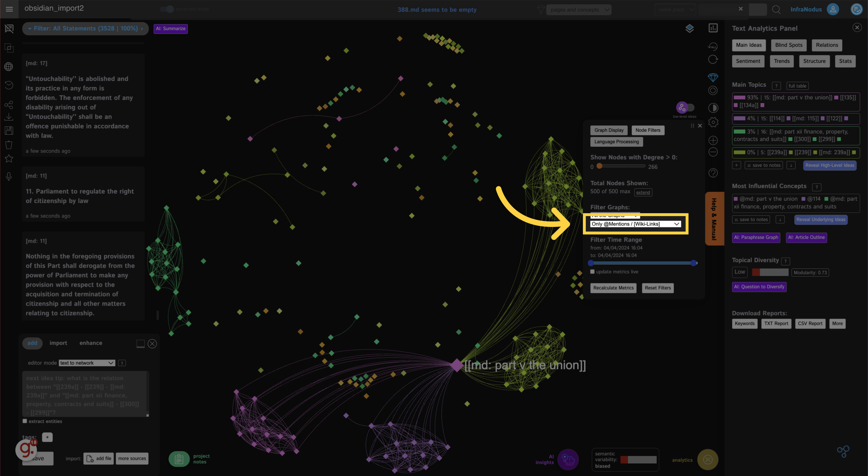Reveal High-Level Idea in text analytics
The image size is (868, 476).
pyautogui.click(x=829, y=165)
